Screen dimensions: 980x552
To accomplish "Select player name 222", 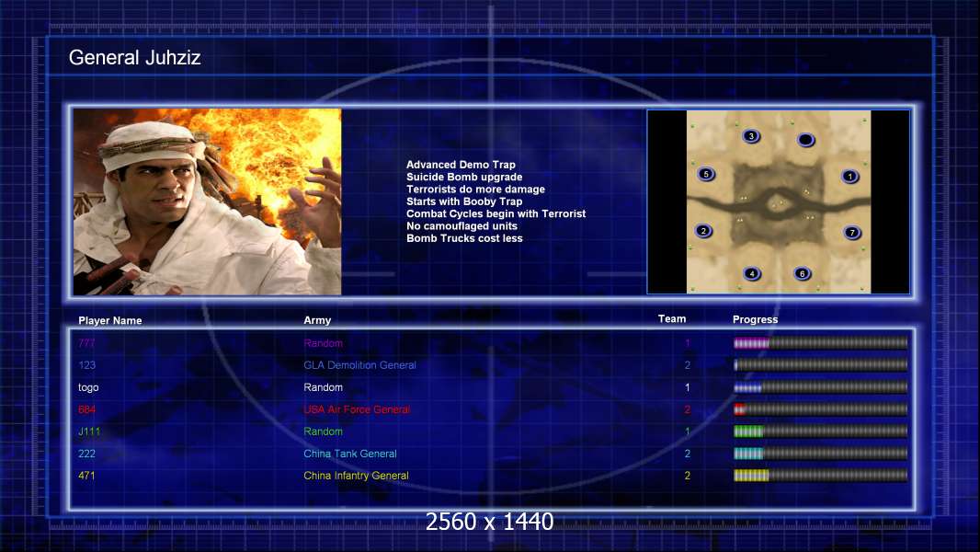I will coord(86,454).
